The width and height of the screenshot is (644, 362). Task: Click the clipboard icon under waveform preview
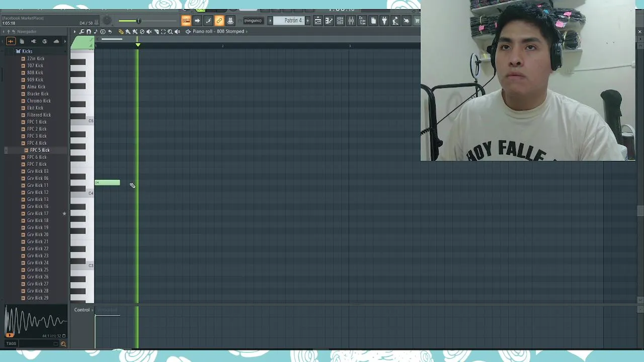(x=64, y=336)
